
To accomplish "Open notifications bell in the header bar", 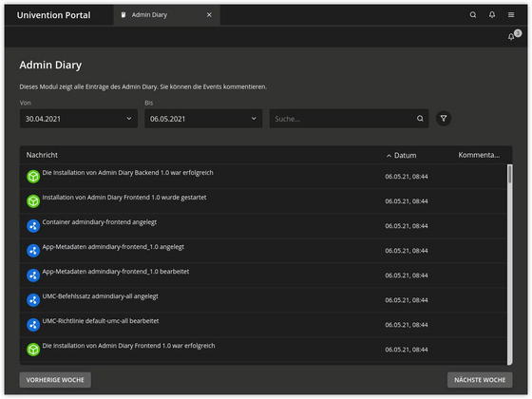I will click(492, 14).
